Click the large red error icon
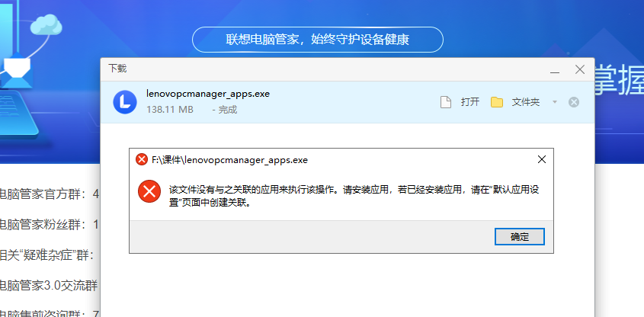Image resolution: width=644 pixels, height=317 pixels. [149, 191]
